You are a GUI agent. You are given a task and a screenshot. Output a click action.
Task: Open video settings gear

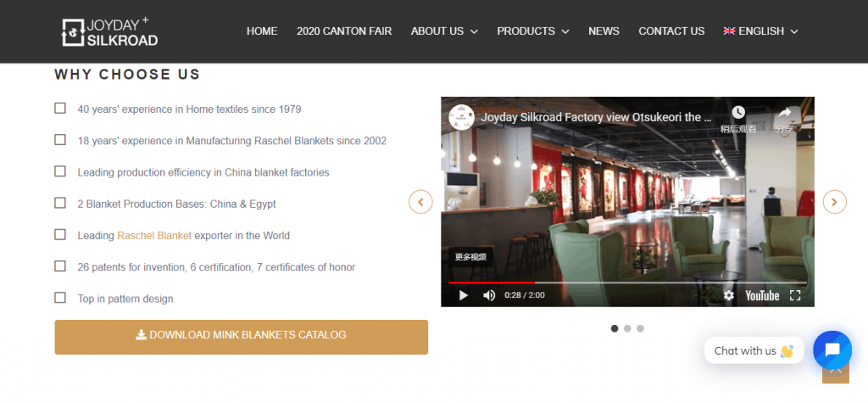(x=728, y=295)
